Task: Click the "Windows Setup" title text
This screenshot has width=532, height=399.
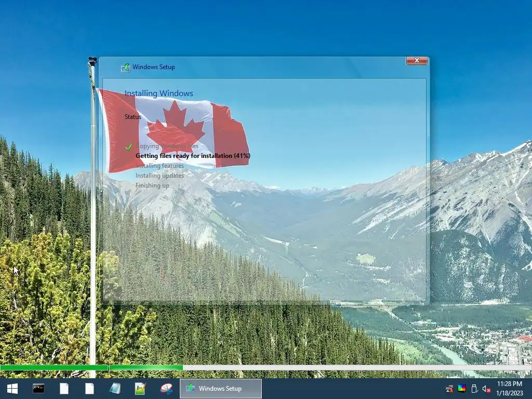Action: [154, 67]
